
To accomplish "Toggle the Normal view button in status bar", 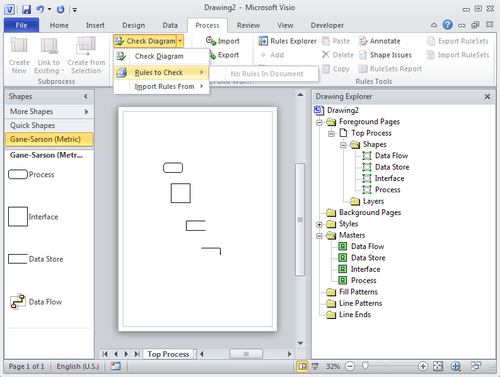I will coord(302,366).
